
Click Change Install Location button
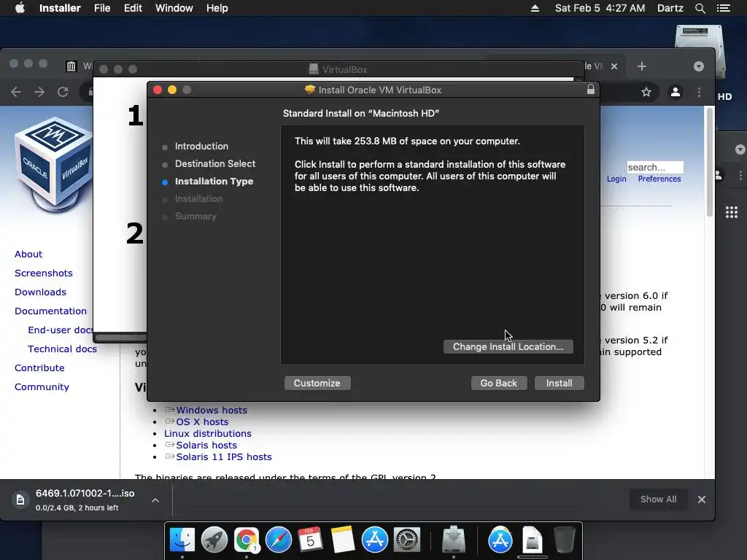[508, 346]
